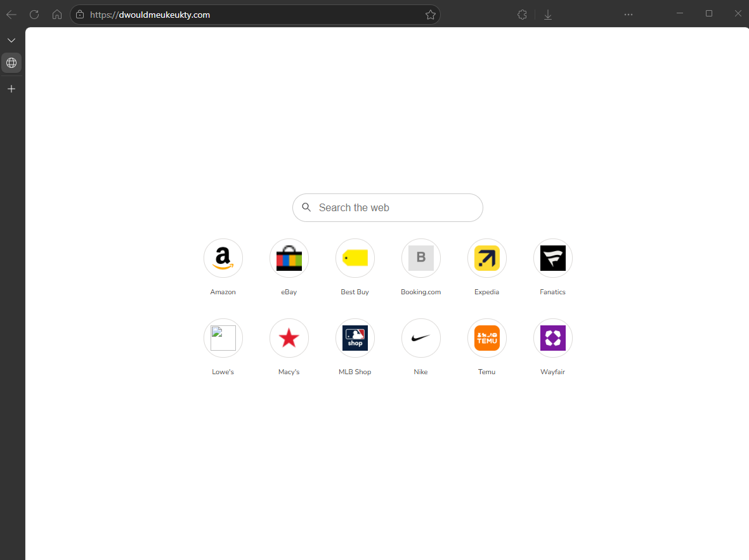This screenshot has height=560, width=749.
Task: Click the Macy's text label
Action: tap(289, 372)
